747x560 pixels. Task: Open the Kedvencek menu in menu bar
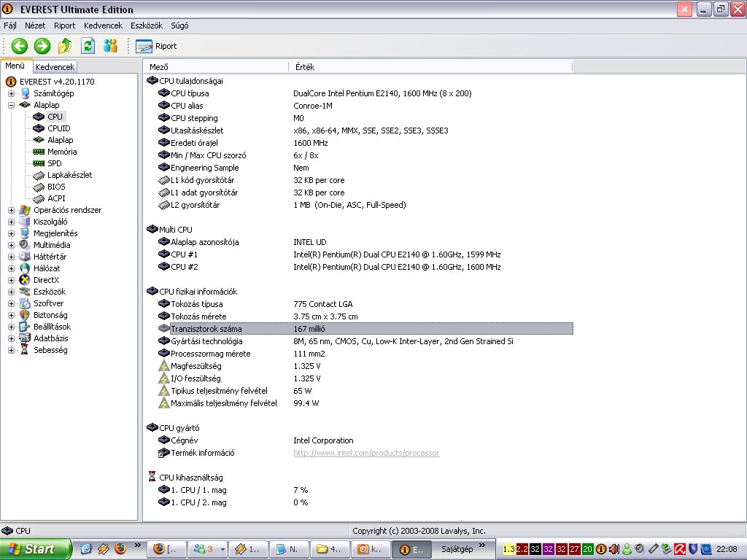(103, 26)
